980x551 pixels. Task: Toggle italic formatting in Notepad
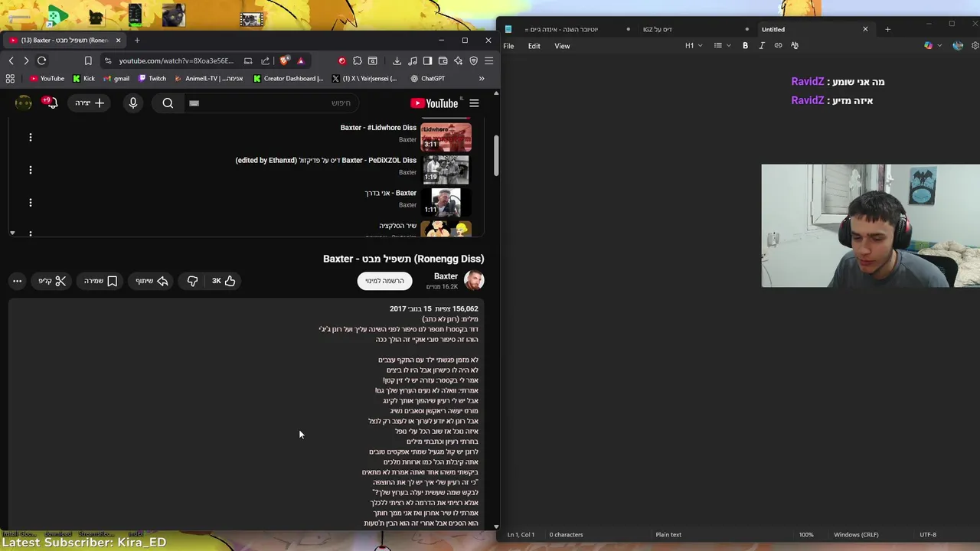coord(762,46)
